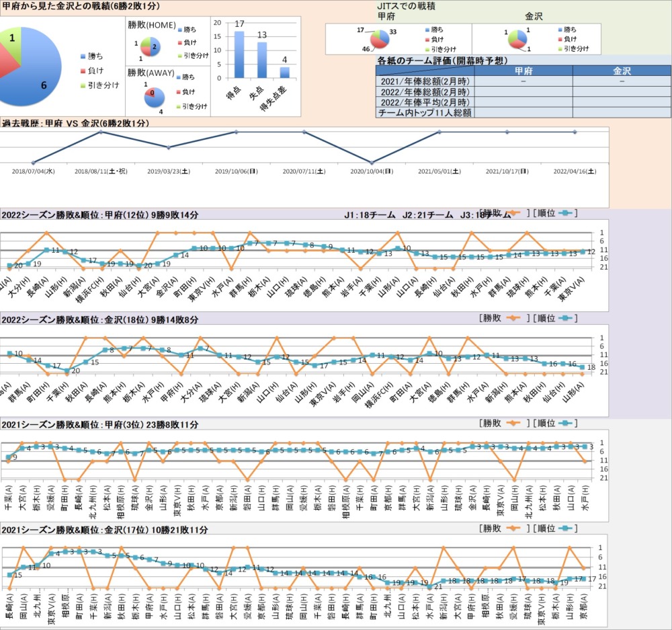Image resolution: width=672 pixels, height=630 pixels.
Task: Select the 勝敗(AWAY) pie chart
Action: tap(149, 96)
